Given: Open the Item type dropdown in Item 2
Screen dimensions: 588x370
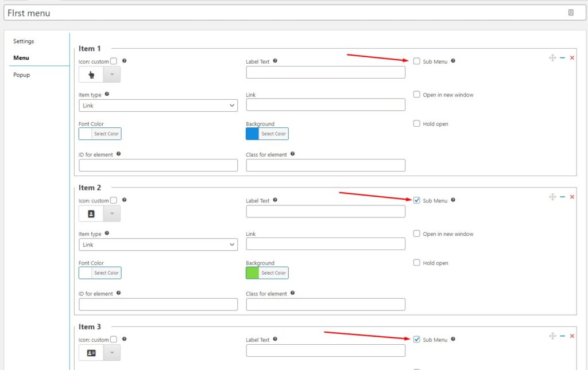Looking at the screenshot, I should point(158,244).
